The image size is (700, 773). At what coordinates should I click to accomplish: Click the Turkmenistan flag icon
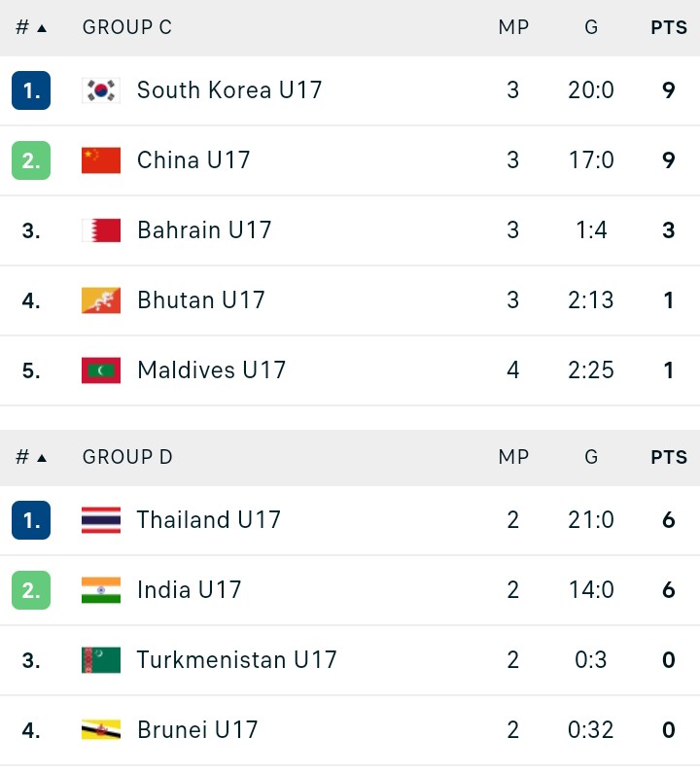tap(101, 660)
